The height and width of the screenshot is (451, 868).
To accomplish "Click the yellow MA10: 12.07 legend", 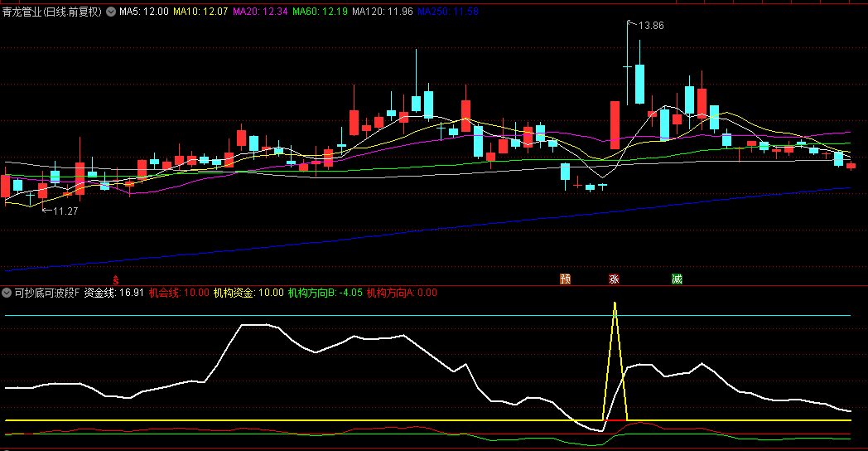I will 200,12.
